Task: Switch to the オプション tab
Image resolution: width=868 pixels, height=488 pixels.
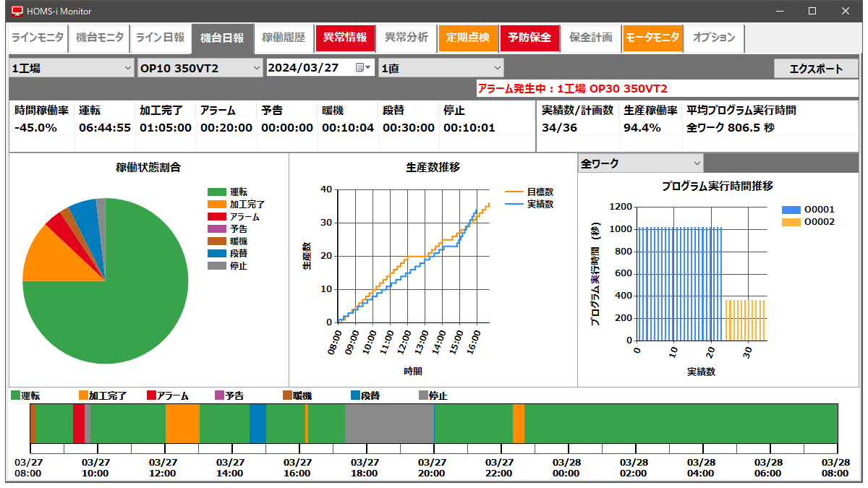Action: [x=714, y=38]
